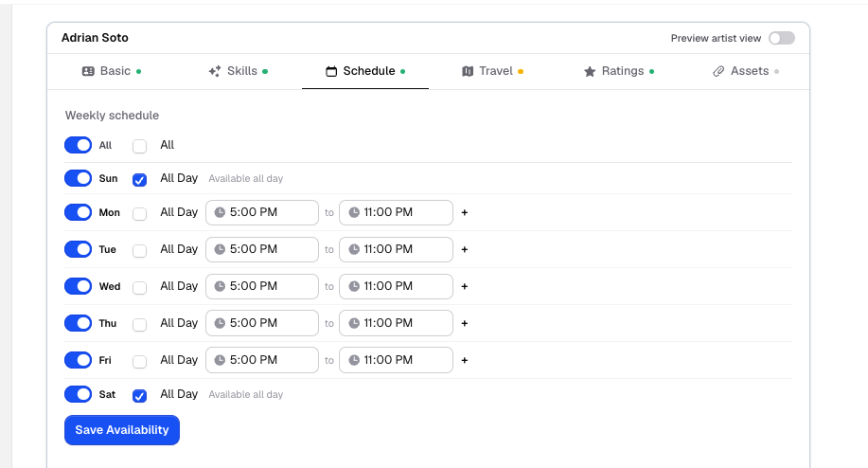Viewport: 868px width, 468px height.
Task: Check the All checkbox in top row
Action: click(x=139, y=146)
